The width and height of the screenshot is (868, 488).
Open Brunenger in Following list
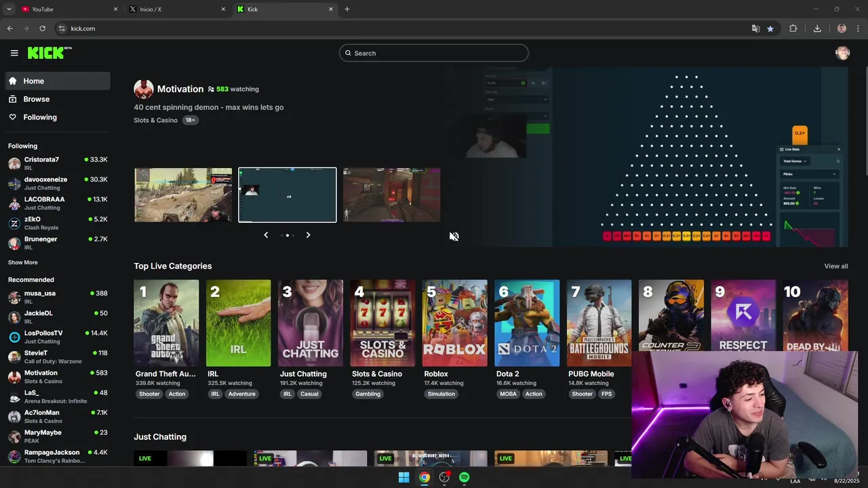point(58,243)
